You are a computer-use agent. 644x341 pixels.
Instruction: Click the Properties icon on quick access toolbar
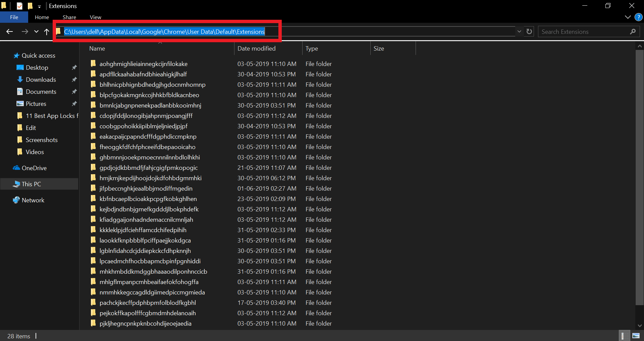pyautogui.click(x=19, y=6)
